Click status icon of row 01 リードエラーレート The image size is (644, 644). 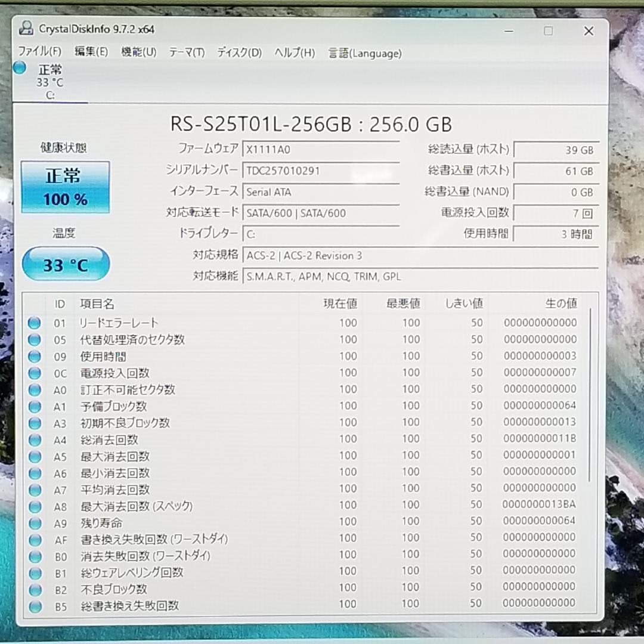35,323
